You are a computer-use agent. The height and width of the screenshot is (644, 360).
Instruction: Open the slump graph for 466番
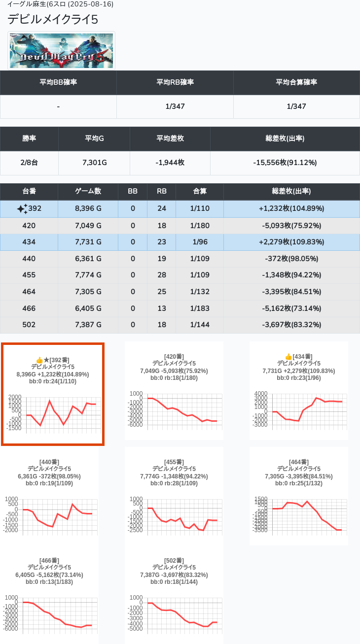tap(49, 613)
